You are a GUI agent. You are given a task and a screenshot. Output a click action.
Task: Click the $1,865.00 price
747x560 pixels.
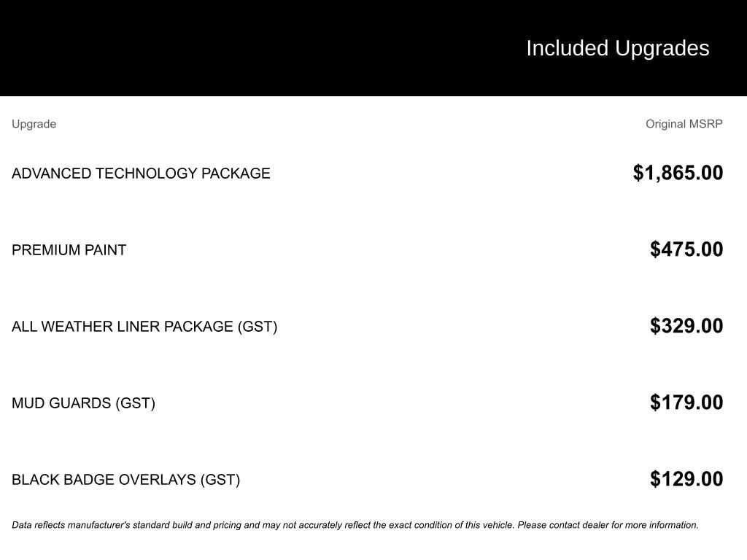click(x=678, y=173)
